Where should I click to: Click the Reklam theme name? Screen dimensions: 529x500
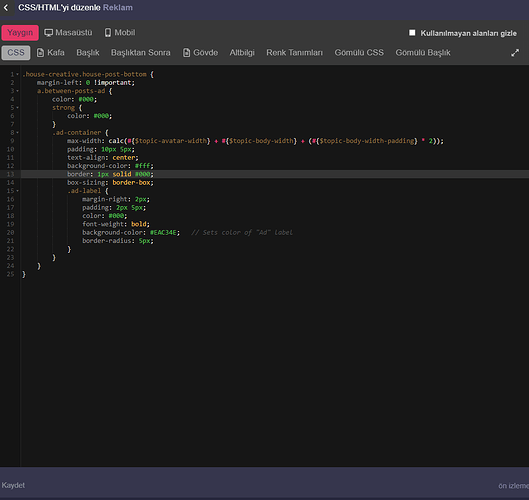pyautogui.click(x=118, y=7)
